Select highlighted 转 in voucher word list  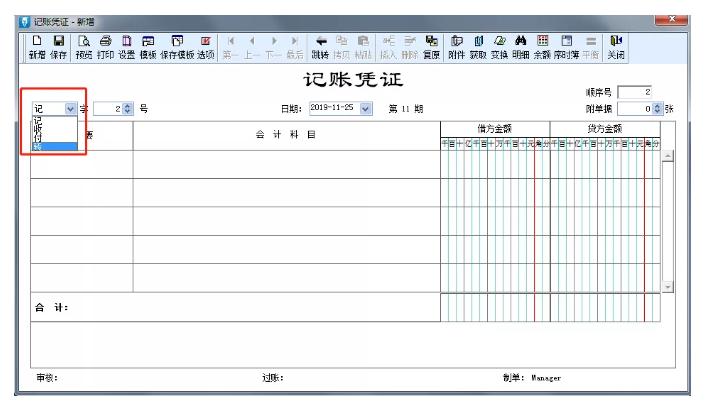point(54,146)
